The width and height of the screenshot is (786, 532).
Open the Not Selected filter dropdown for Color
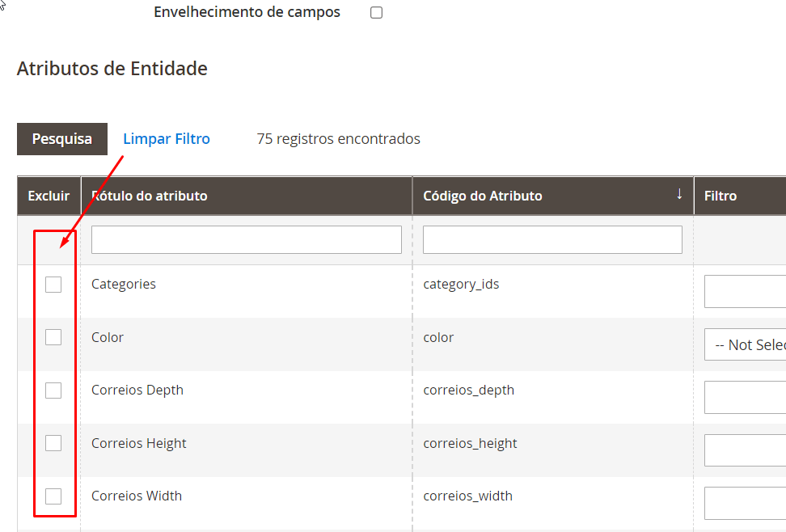(752, 344)
